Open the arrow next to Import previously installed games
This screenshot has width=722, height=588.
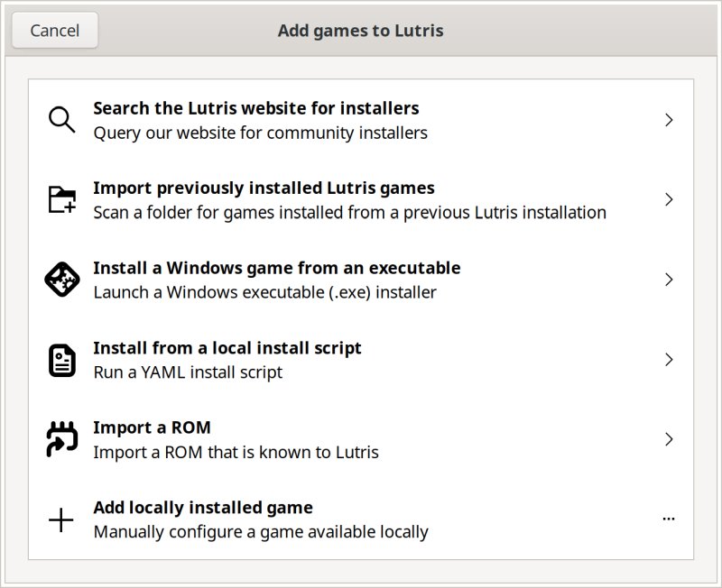point(669,199)
